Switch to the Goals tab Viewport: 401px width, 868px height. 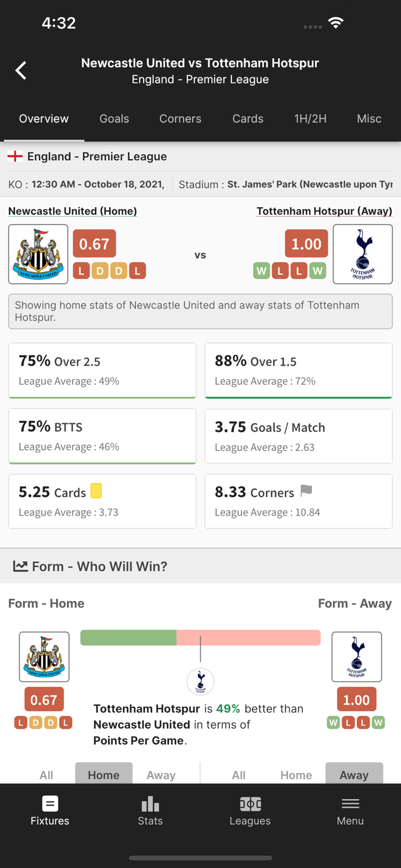tap(114, 119)
